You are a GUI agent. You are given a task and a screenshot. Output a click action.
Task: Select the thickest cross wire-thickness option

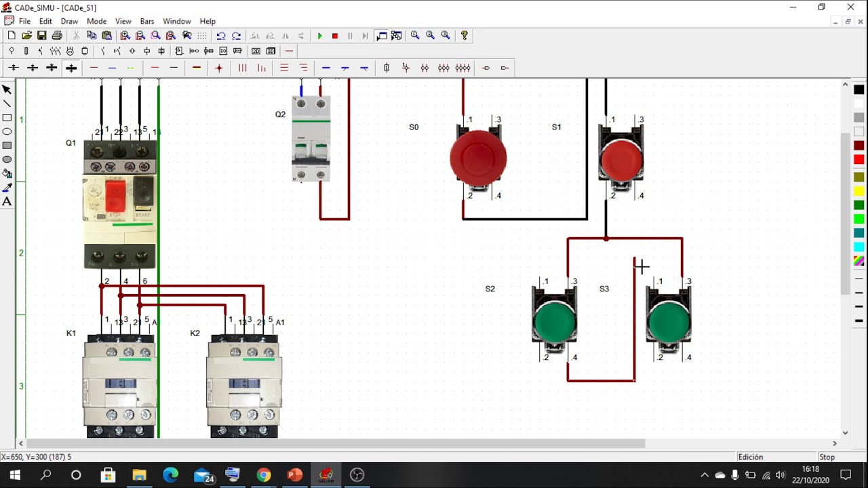(x=71, y=68)
